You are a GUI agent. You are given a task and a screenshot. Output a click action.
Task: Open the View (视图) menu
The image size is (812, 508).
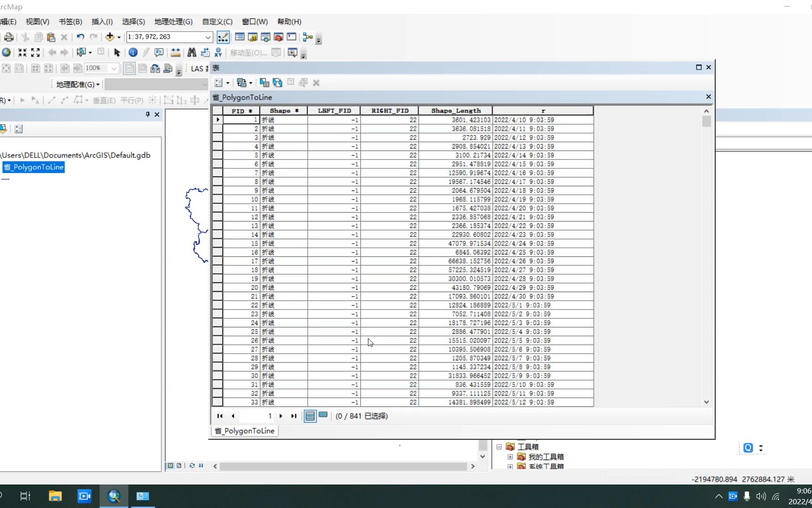[37, 22]
